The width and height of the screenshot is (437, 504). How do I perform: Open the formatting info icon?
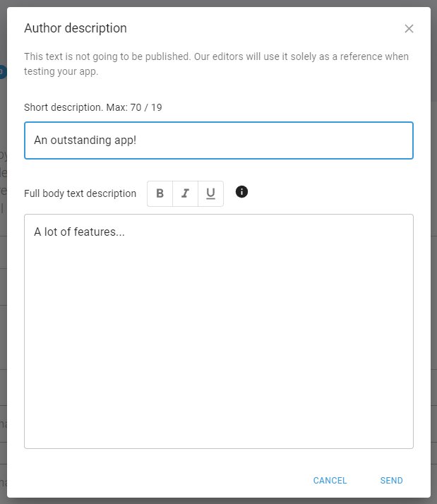[x=242, y=192]
